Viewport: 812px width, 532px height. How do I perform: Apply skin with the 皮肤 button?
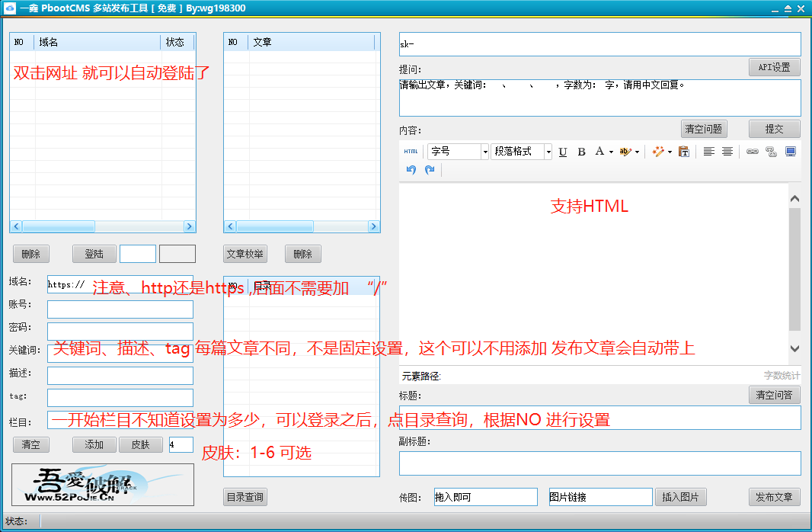pyautogui.click(x=140, y=444)
